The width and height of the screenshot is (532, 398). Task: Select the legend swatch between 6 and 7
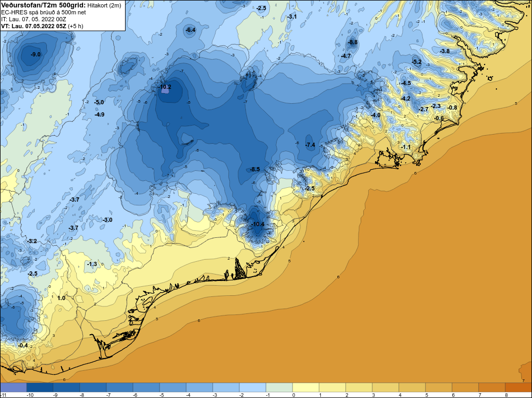tap(465, 387)
